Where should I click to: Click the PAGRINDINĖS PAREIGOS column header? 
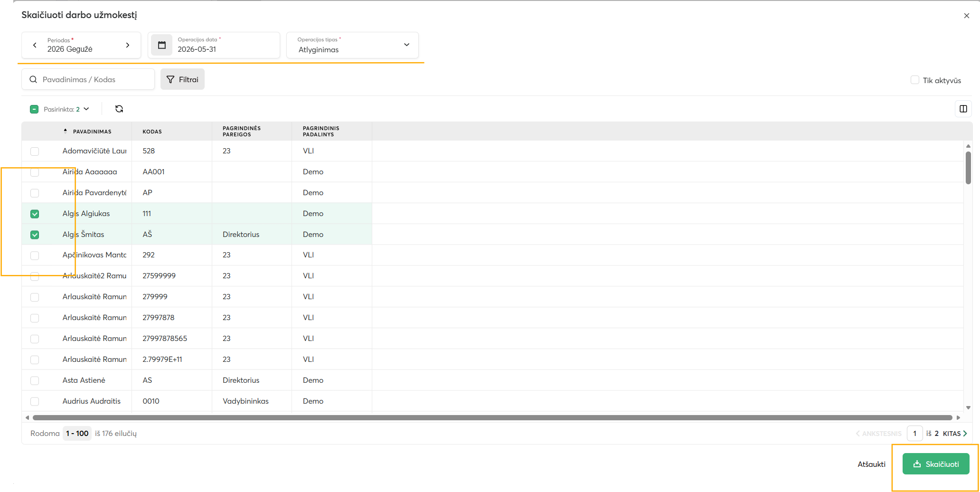pyautogui.click(x=242, y=132)
